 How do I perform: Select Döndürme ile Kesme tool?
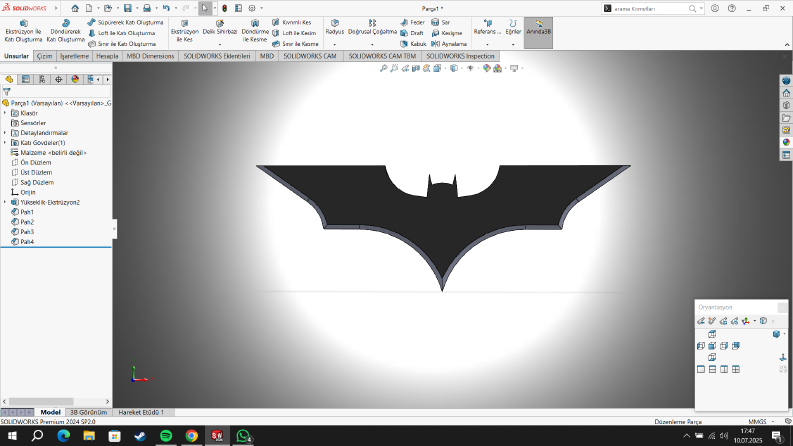point(255,31)
